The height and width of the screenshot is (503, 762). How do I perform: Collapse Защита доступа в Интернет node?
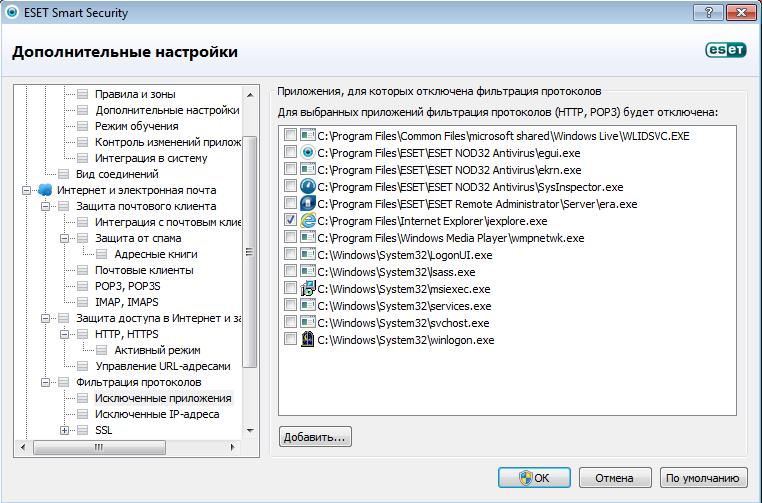[46, 318]
